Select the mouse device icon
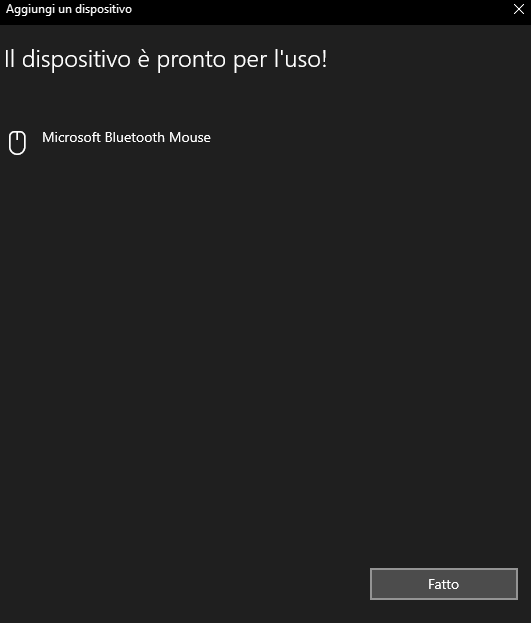The image size is (531, 623). (x=17, y=143)
